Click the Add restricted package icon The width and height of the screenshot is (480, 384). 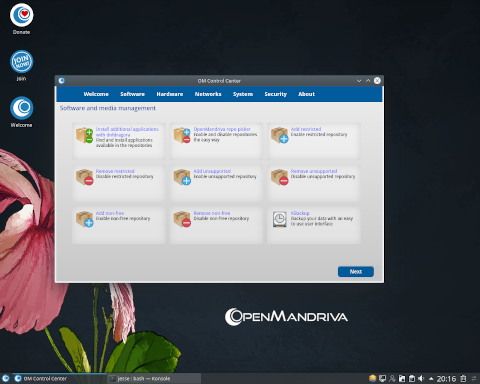click(x=279, y=135)
